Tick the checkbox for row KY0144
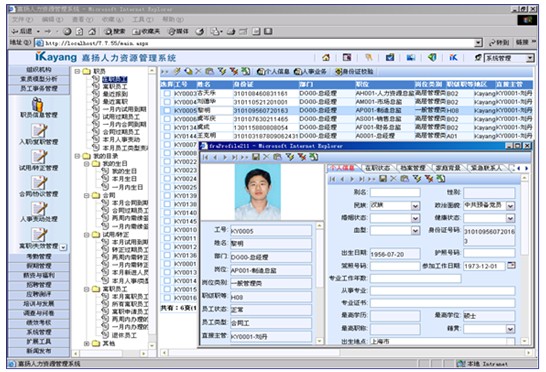The height and width of the screenshot is (372, 546). click(x=167, y=136)
